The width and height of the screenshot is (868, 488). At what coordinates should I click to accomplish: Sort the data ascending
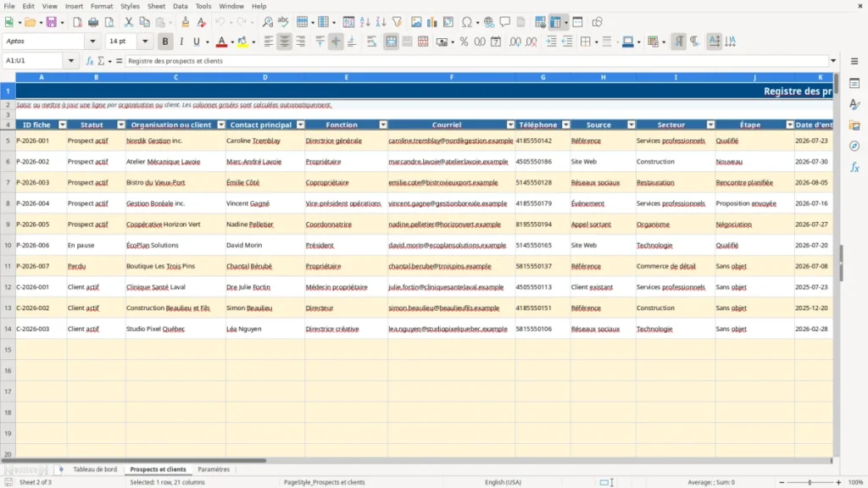click(364, 22)
